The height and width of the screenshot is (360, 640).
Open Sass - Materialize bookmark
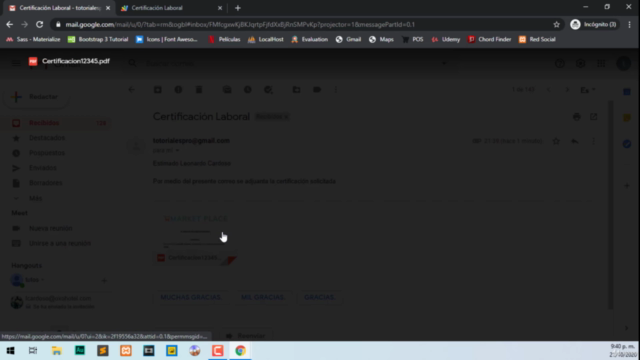(33, 39)
